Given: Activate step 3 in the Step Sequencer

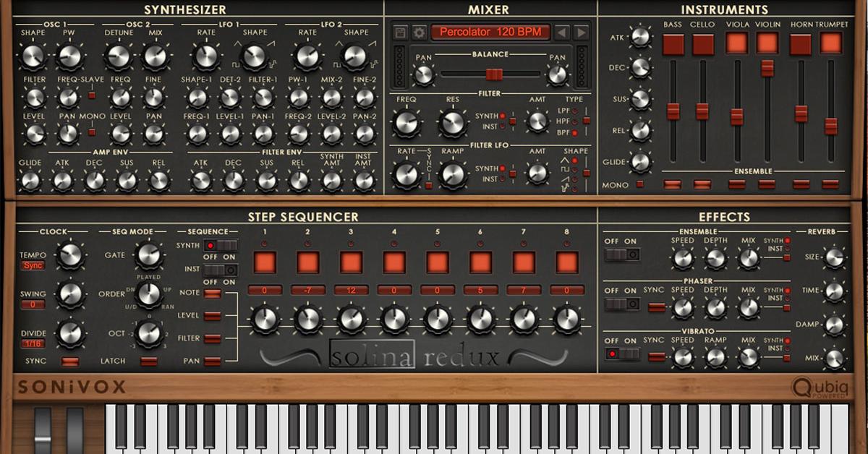Looking at the screenshot, I should [350, 262].
